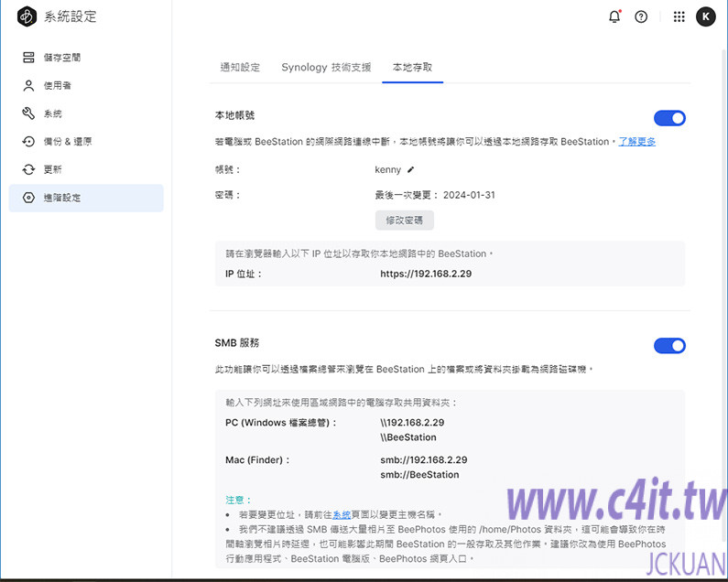Follow the 系統 link in the note

[342, 514]
